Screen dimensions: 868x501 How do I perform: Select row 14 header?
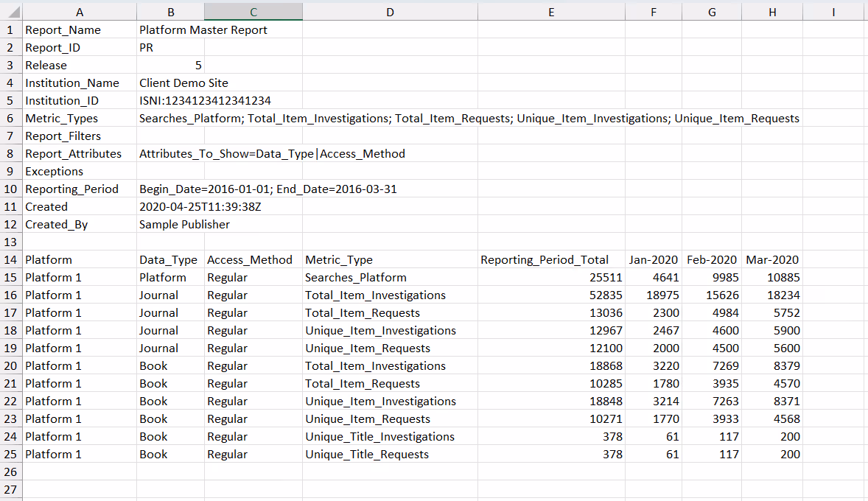11,259
